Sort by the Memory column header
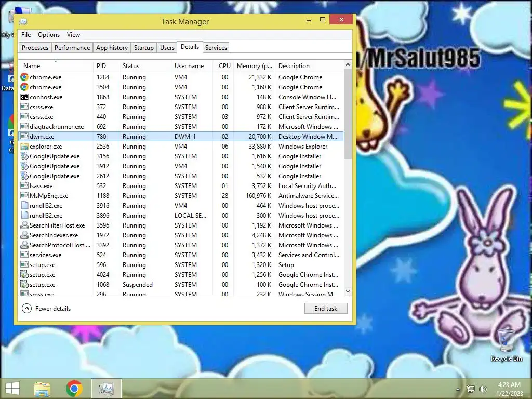Viewport: 532px width, 399px height. (x=255, y=66)
